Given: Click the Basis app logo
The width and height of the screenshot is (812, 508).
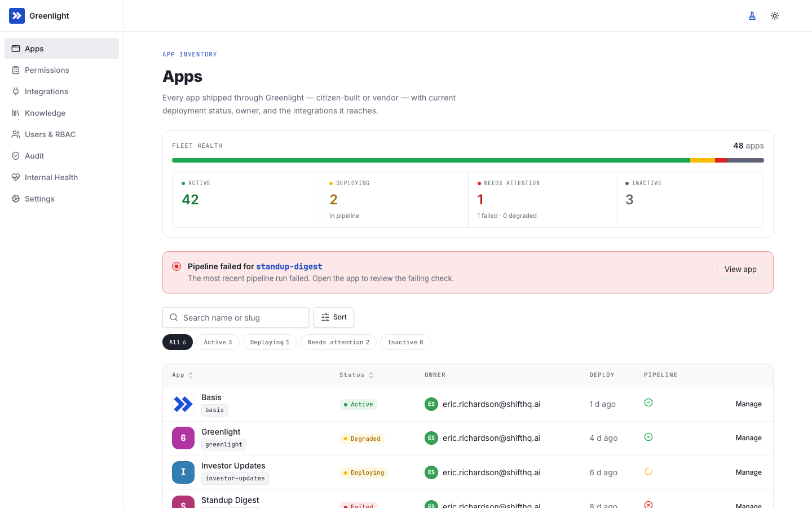Looking at the screenshot, I should coord(183,404).
